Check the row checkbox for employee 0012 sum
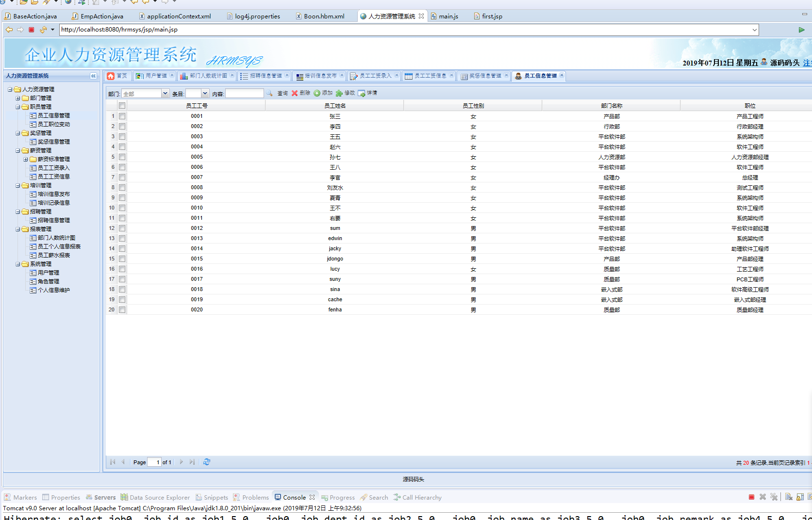 coord(122,228)
